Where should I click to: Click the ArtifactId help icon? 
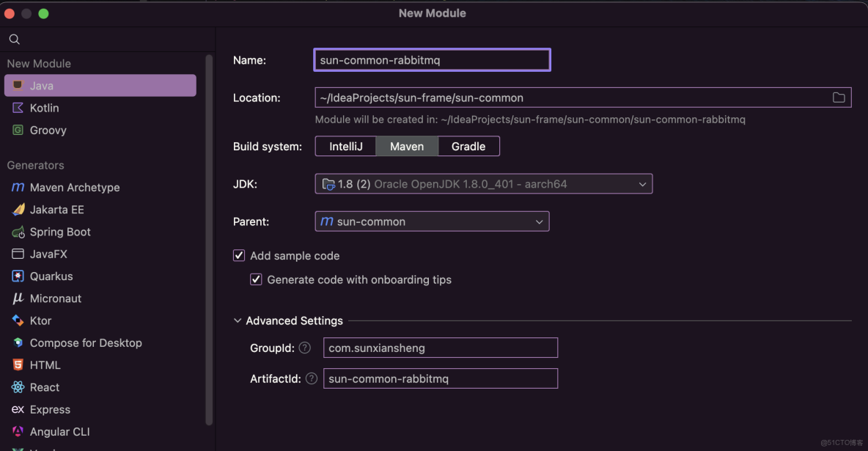pyautogui.click(x=311, y=378)
